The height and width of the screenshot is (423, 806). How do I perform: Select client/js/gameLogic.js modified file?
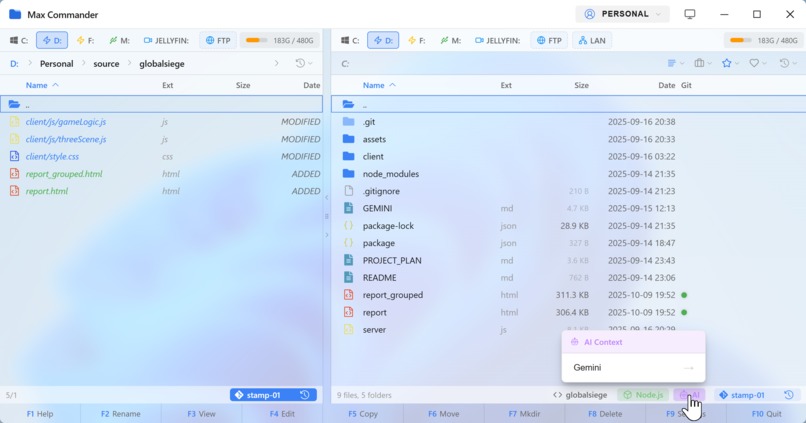coord(161,122)
